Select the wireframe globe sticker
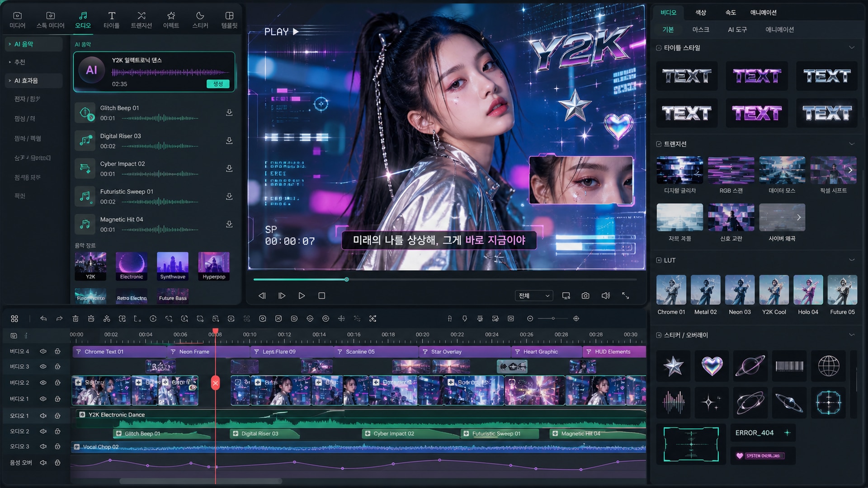Screen dimensions: 868x488 [828, 366]
